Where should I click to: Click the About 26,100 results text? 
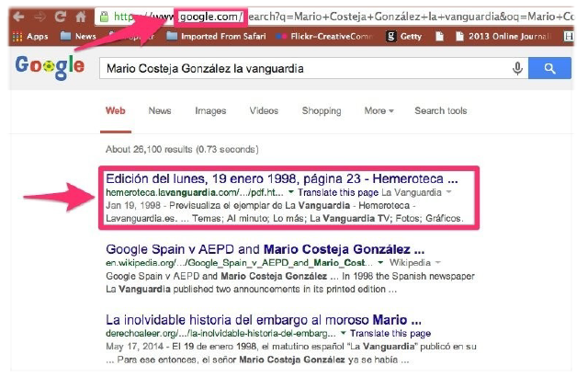click(182, 149)
